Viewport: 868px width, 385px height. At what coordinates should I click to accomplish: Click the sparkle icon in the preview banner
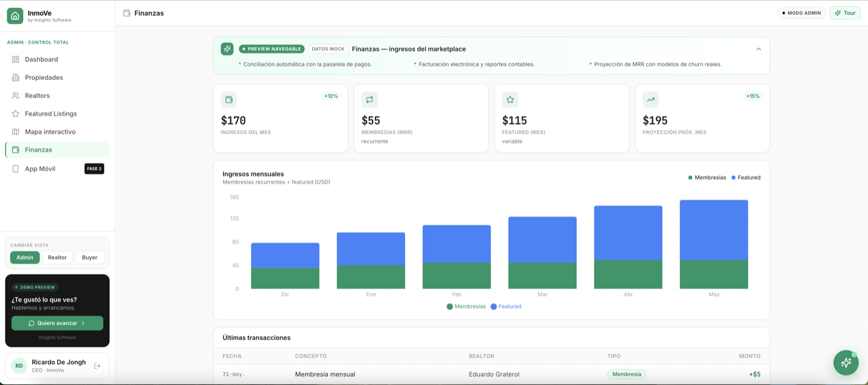(x=227, y=49)
